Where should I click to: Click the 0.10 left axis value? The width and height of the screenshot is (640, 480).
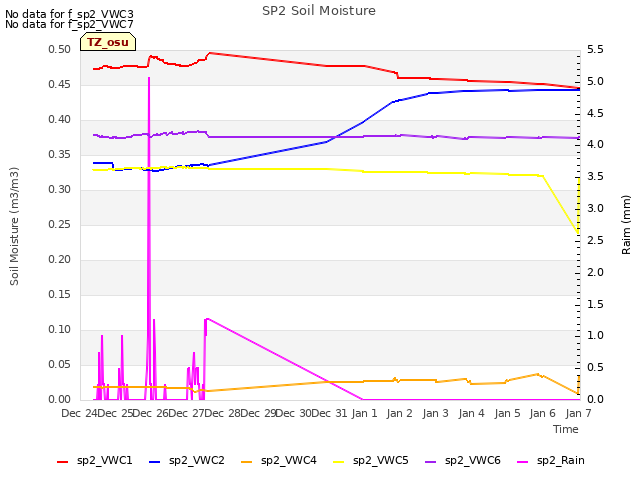click(60, 329)
